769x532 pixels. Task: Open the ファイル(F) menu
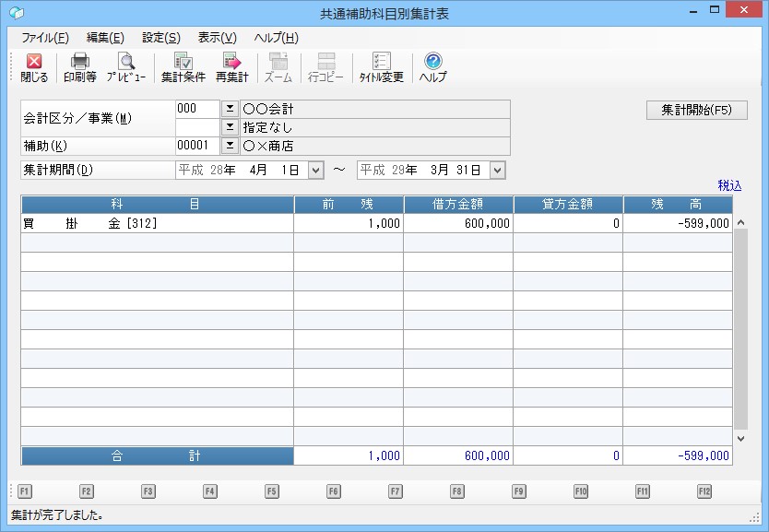[x=45, y=38]
